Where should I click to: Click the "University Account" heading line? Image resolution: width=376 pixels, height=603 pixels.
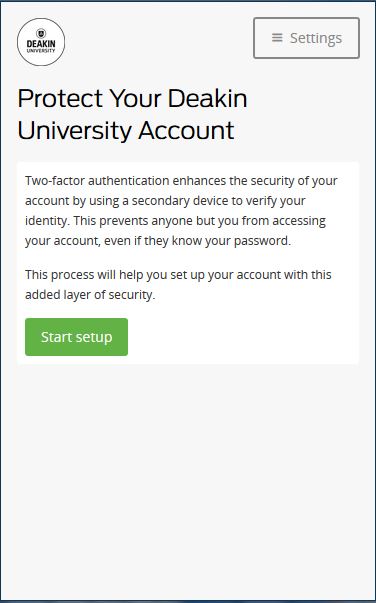coord(126,130)
